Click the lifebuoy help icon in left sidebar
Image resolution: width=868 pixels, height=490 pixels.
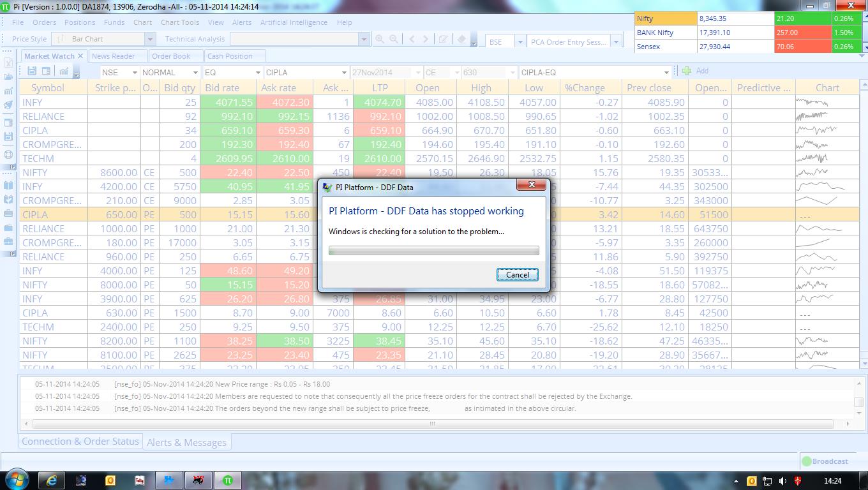[8, 154]
